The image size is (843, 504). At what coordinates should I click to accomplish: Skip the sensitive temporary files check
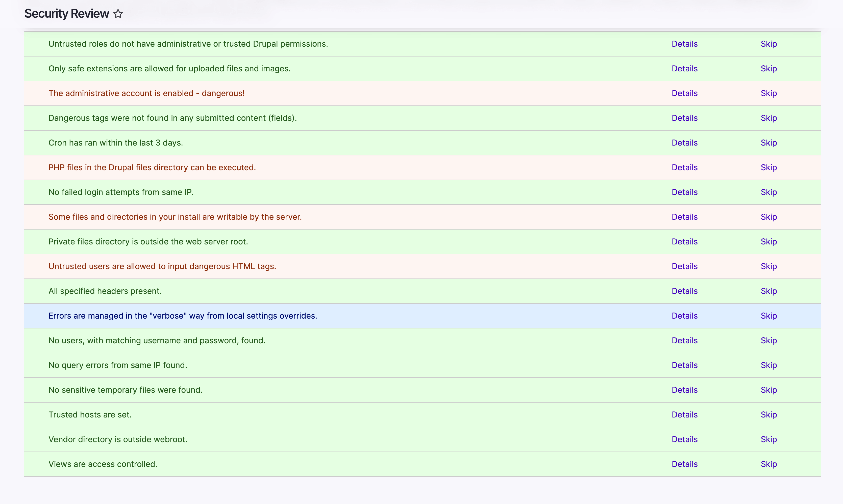tap(769, 389)
